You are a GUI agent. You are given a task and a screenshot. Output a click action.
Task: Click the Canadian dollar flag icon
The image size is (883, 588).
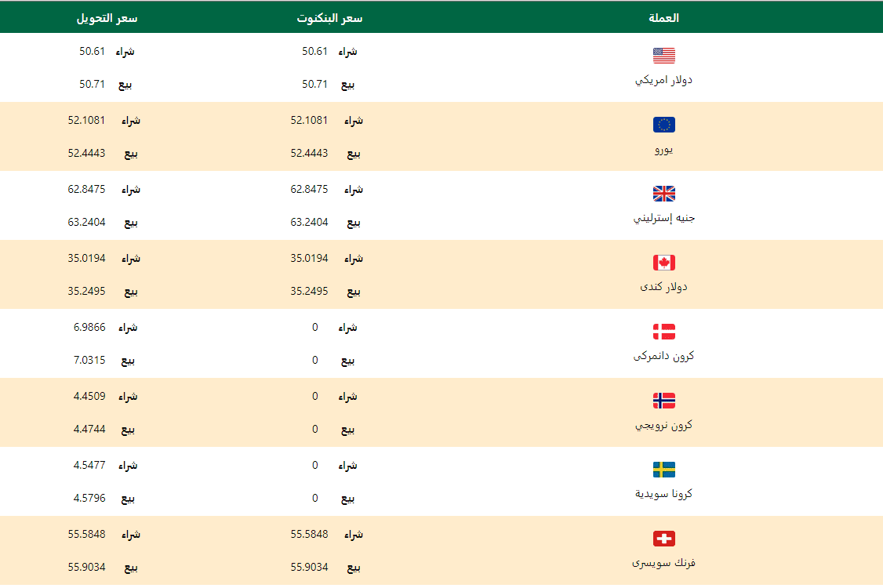click(x=663, y=263)
